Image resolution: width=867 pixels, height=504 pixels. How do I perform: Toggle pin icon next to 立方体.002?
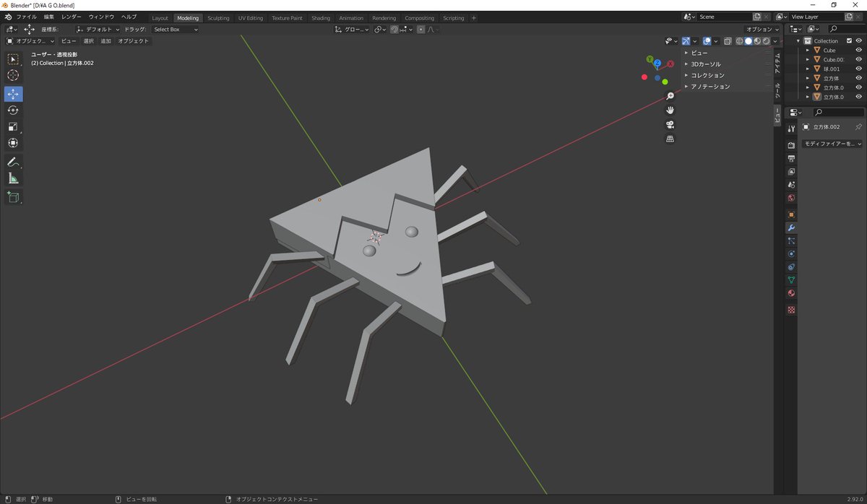pos(858,127)
